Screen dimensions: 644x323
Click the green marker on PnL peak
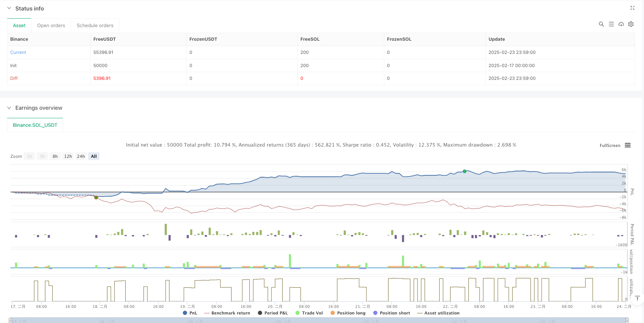coord(464,171)
